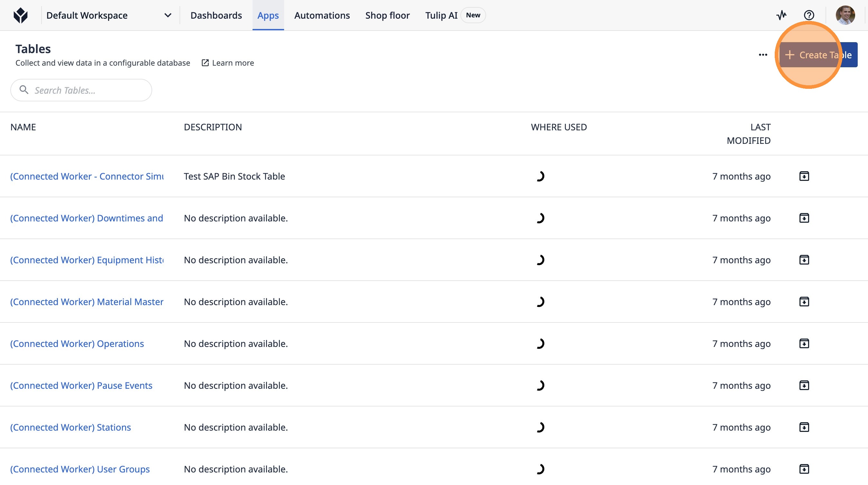Archive the Material Master table

[804, 302]
